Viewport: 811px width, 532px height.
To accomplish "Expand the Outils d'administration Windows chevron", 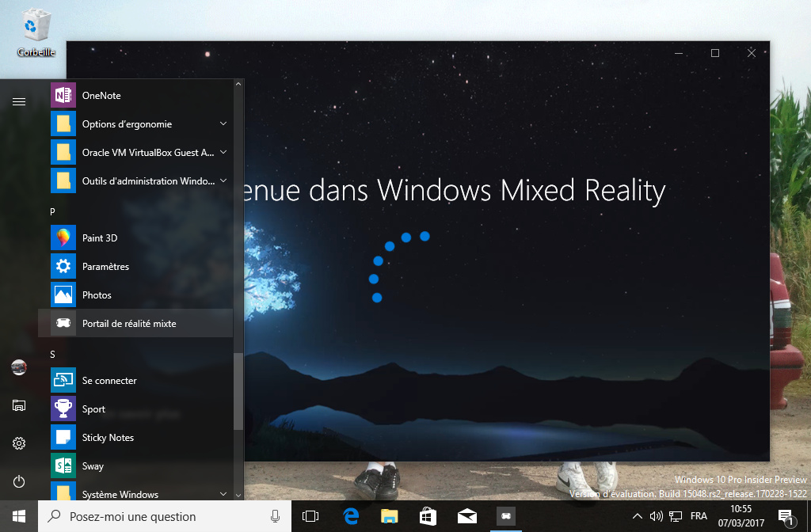I will 223,180.
